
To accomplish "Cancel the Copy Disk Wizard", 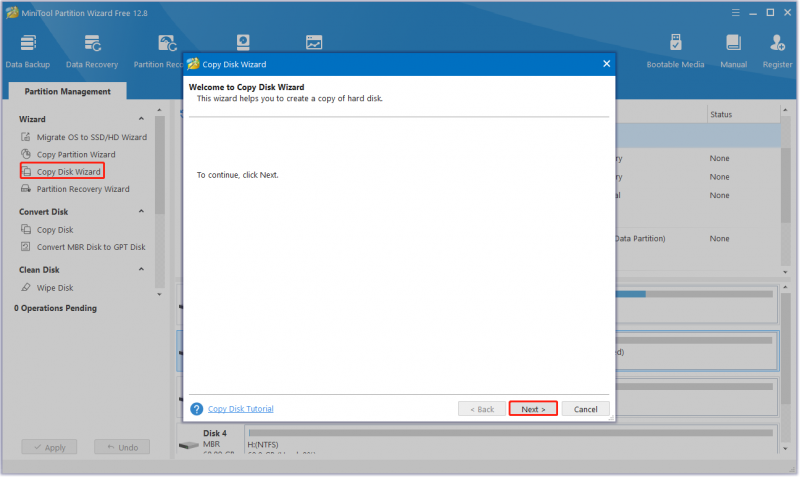I will pos(585,409).
